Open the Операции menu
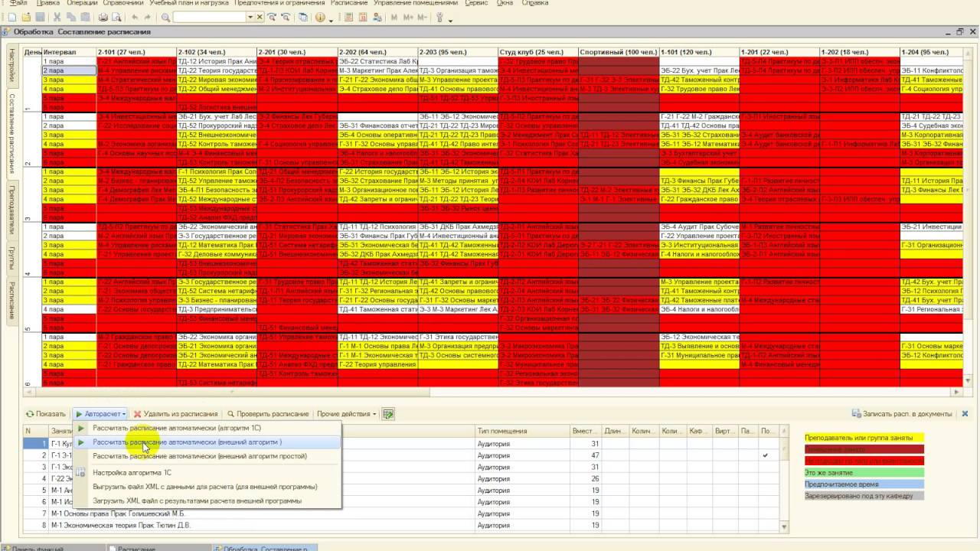Image resolution: width=980 pixels, height=551 pixels. click(82, 3)
